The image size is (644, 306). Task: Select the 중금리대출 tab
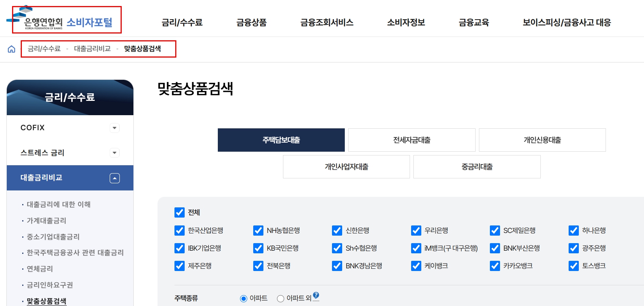point(477,167)
